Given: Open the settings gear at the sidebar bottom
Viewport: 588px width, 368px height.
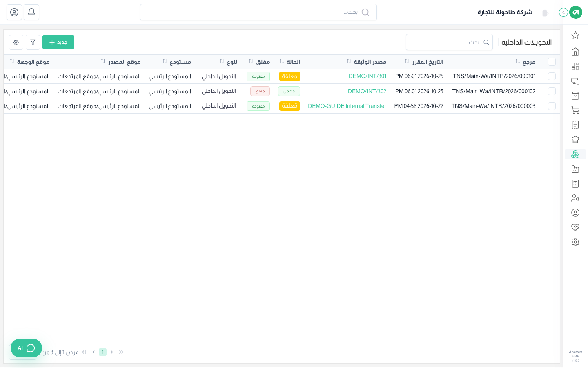Looking at the screenshot, I should [x=575, y=242].
